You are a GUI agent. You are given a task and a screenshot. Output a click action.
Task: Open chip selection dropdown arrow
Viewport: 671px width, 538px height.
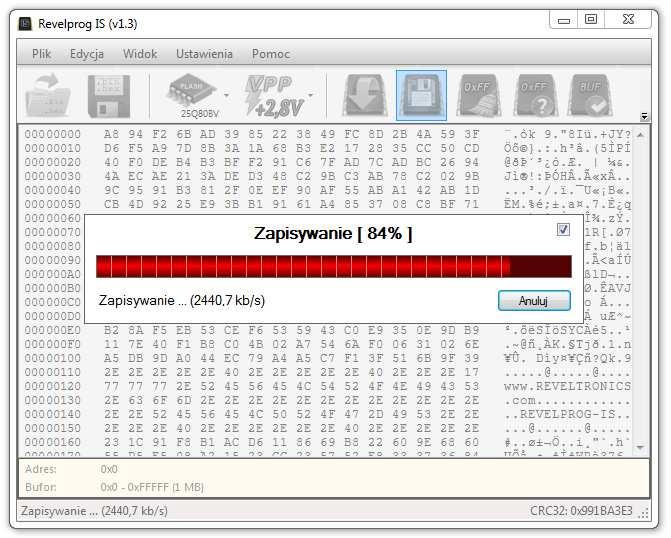click(226, 95)
